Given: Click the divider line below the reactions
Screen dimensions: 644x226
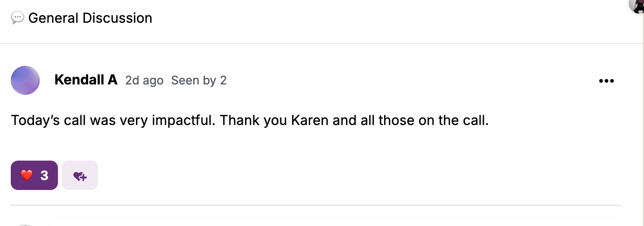Looking at the screenshot, I should (x=315, y=205).
